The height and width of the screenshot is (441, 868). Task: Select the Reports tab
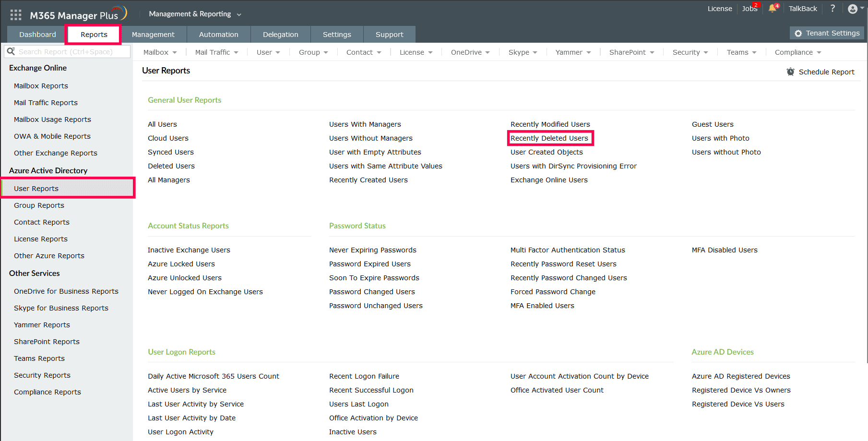click(94, 35)
